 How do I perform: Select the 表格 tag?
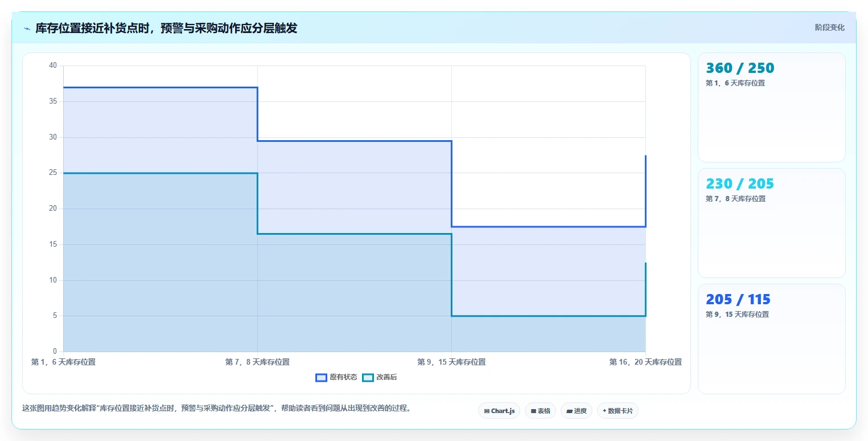pyautogui.click(x=540, y=411)
